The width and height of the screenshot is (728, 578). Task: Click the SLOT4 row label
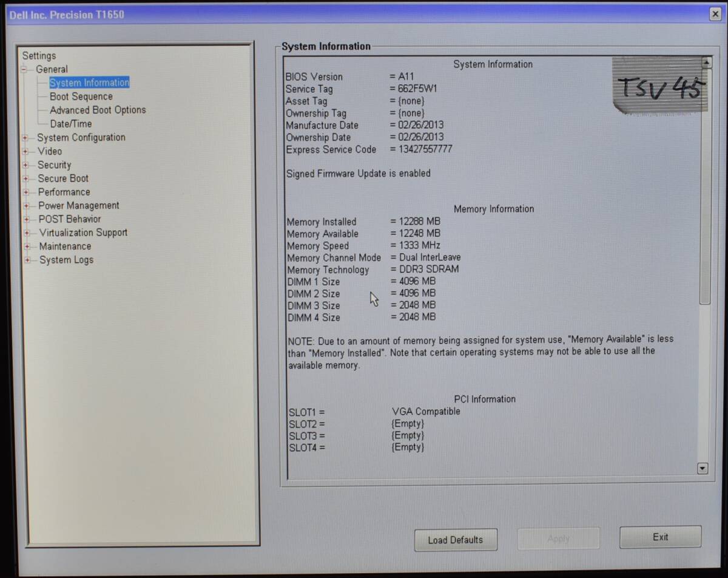point(306,447)
